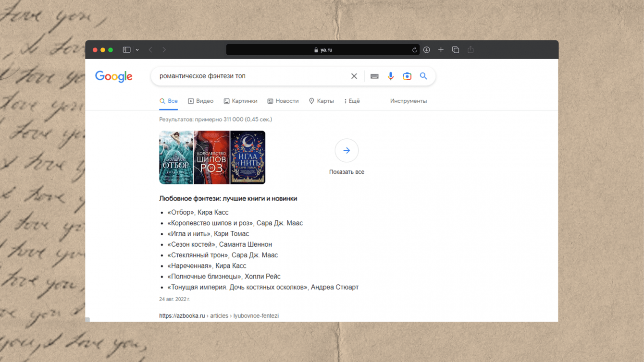Go forward with the browser forward arrow
The image size is (644, 362).
(164, 50)
